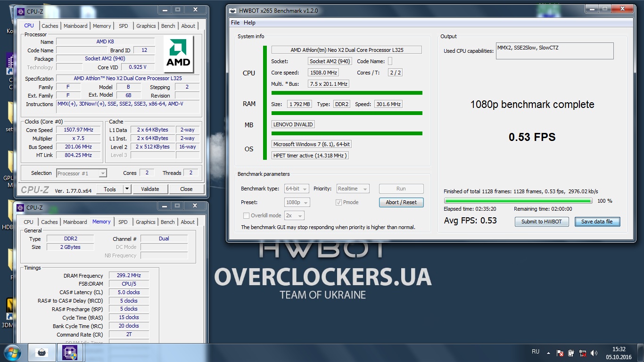Click the Used CPU capabilities text box

pyautogui.click(x=554, y=51)
